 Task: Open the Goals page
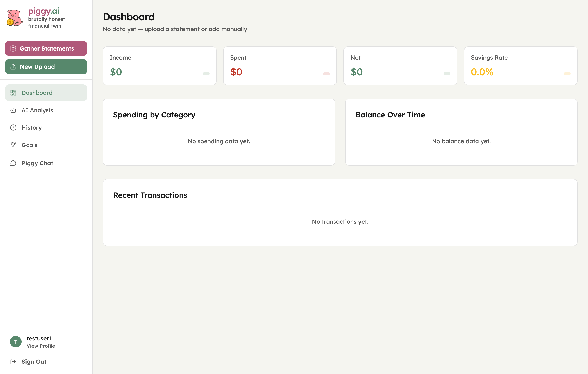point(30,145)
